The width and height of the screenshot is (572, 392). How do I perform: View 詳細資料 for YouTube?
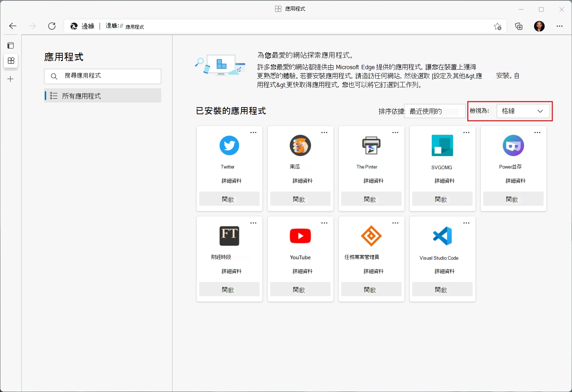[x=303, y=271]
